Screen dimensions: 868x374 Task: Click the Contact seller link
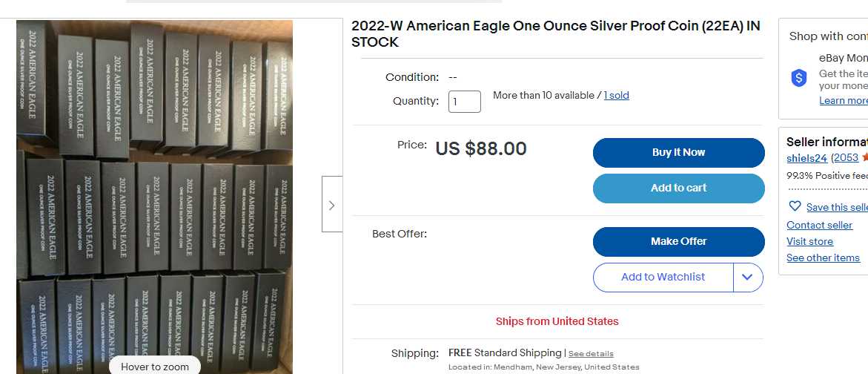(x=819, y=225)
